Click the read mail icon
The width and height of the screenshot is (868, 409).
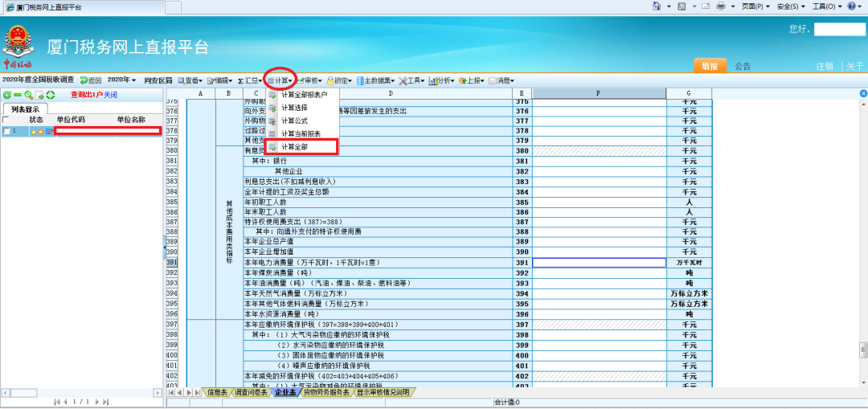[706, 6]
